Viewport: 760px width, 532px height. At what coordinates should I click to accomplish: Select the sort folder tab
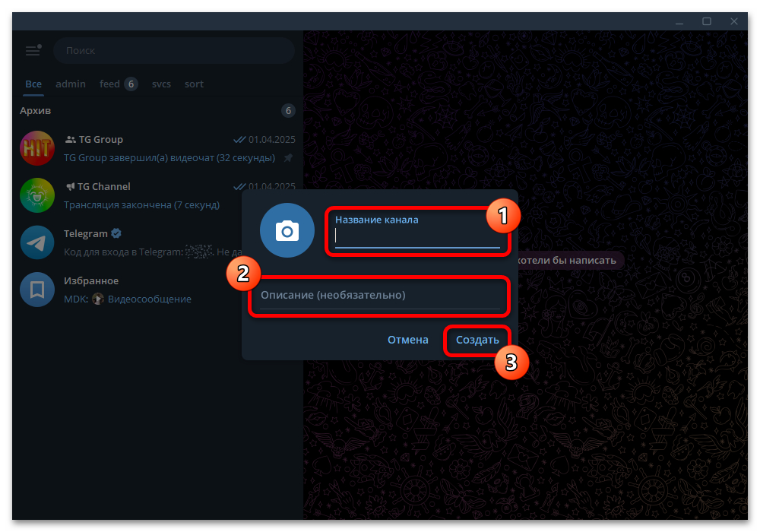[194, 84]
